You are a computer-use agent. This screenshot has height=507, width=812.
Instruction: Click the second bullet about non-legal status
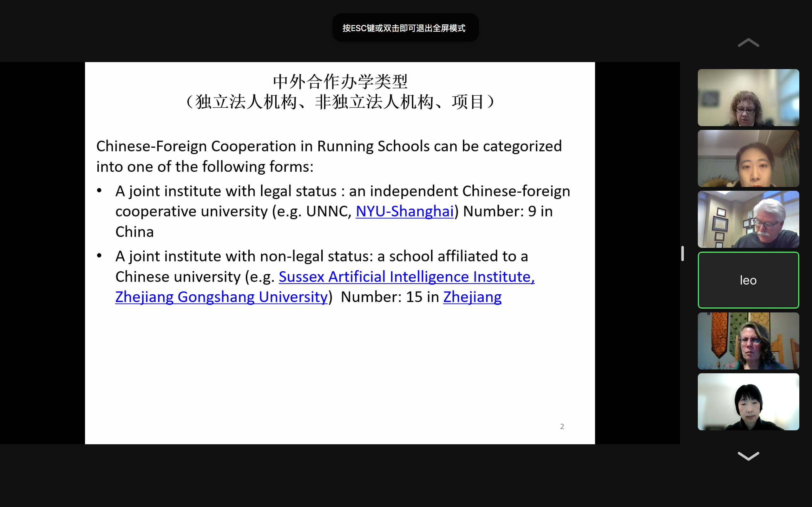321,256
